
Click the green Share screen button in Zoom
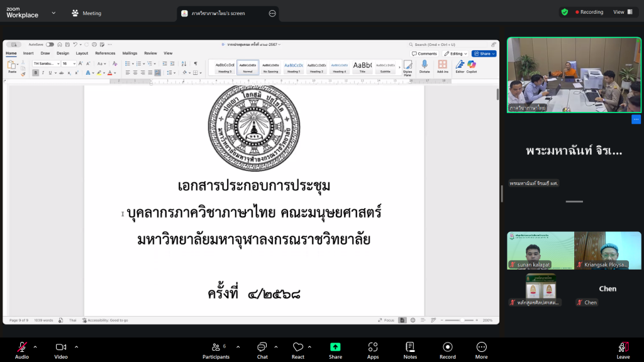pyautogui.click(x=335, y=351)
